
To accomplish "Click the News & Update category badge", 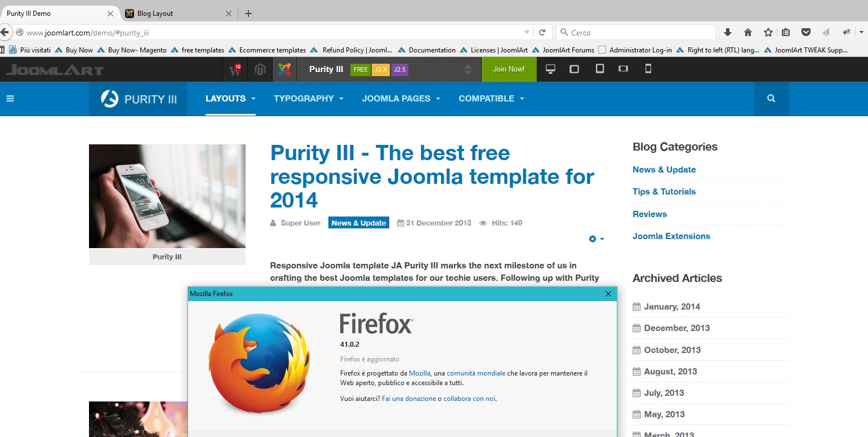I will 358,223.
